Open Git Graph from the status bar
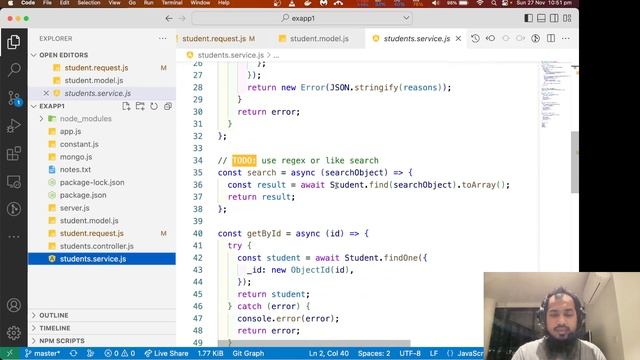Viewport: 640px width, 360px height. coord(248,353)
